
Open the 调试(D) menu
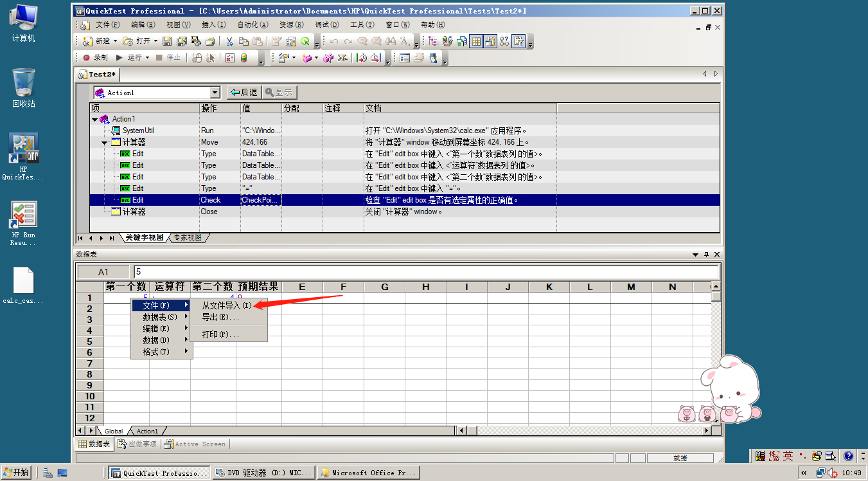point(326,24)
